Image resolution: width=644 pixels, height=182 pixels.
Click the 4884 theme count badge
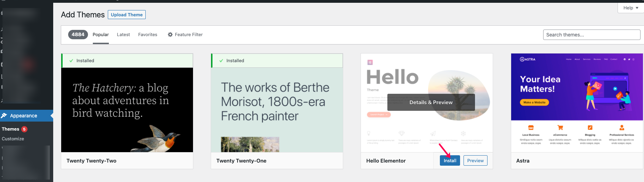pyautogui.click(x=78, y=34)
